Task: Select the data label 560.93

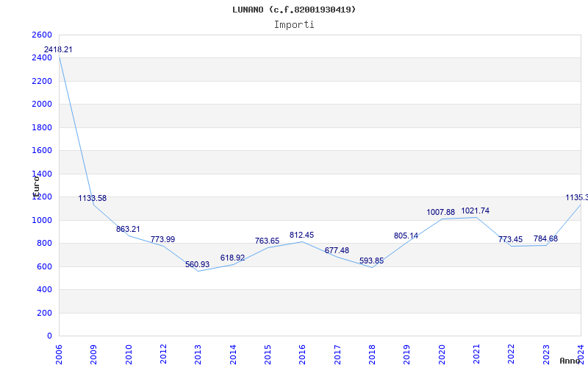Action: pos(197,265)
